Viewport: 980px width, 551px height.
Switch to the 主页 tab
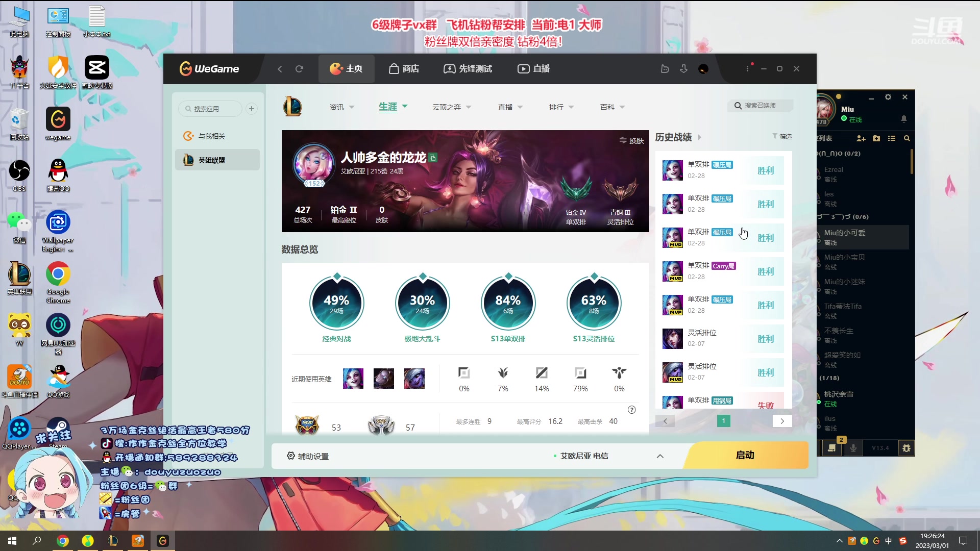pos(346,69)
